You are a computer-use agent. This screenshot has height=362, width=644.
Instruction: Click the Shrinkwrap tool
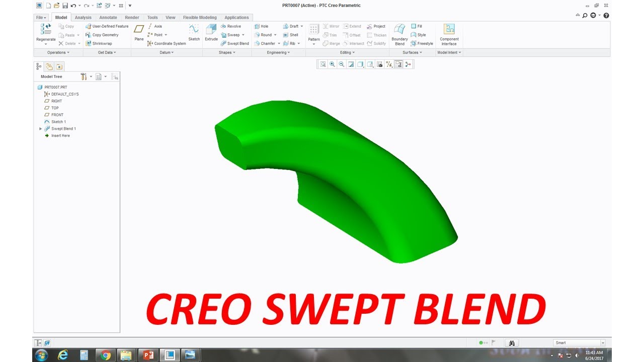[x=99, y=43]
